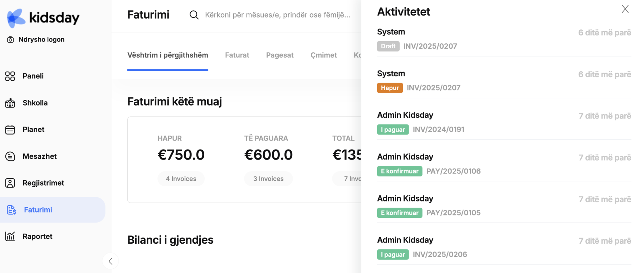
Task: Open Raportet chart icon
Action: [10, 236]
